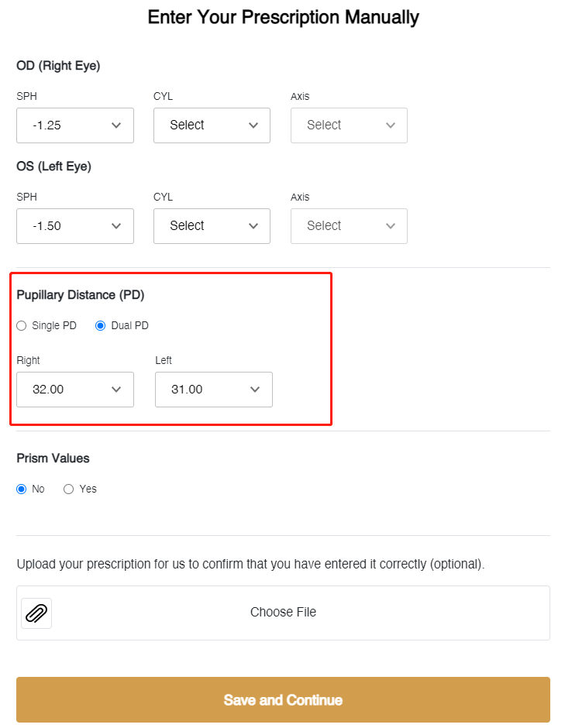
Task: Click the paperclip attachment icon
Action: coord(36,613)
